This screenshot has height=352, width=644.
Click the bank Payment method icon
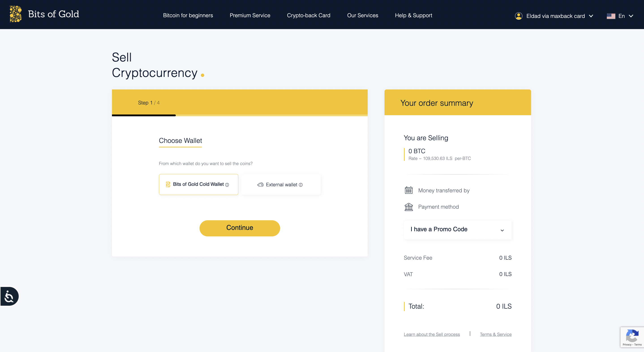(x=408, y=207)
